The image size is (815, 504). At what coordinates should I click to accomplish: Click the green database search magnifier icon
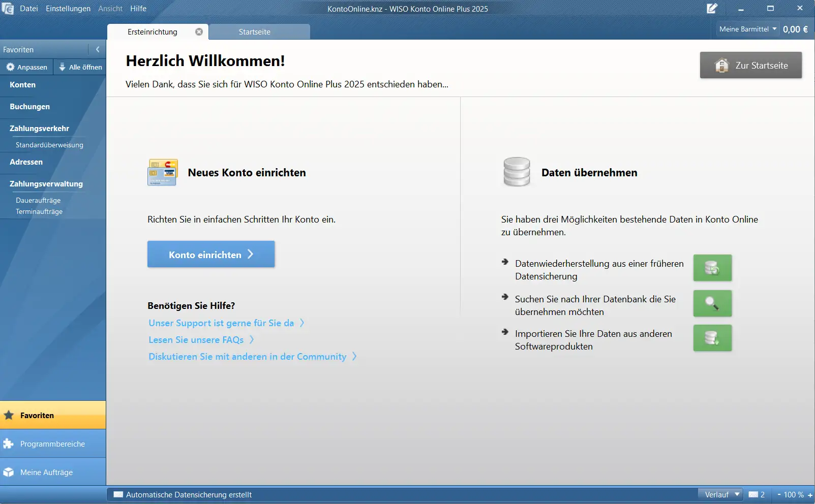click(712, 303)
